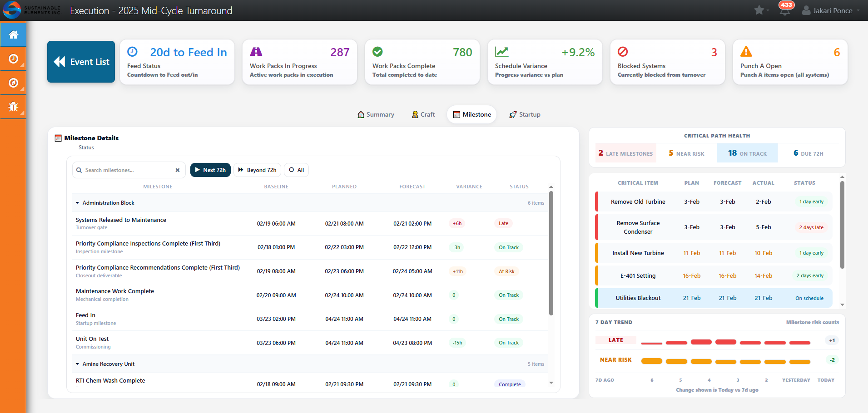Open the compass sidebar icon

pyautogui.click(x=13, y=83)
